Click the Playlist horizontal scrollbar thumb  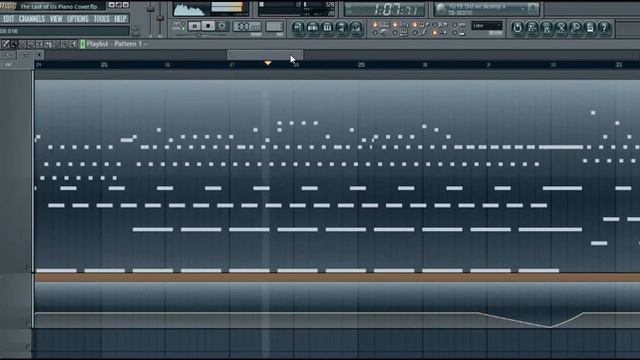tap(265, 55)
